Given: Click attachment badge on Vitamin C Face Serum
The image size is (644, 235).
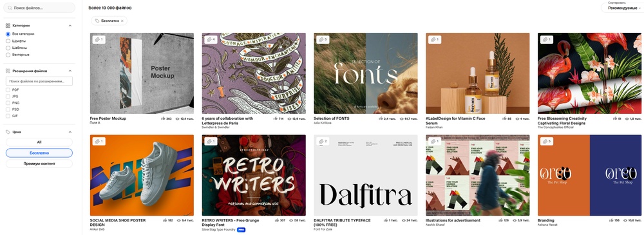Looking at the screenshot, I should (x=435, y=40).
